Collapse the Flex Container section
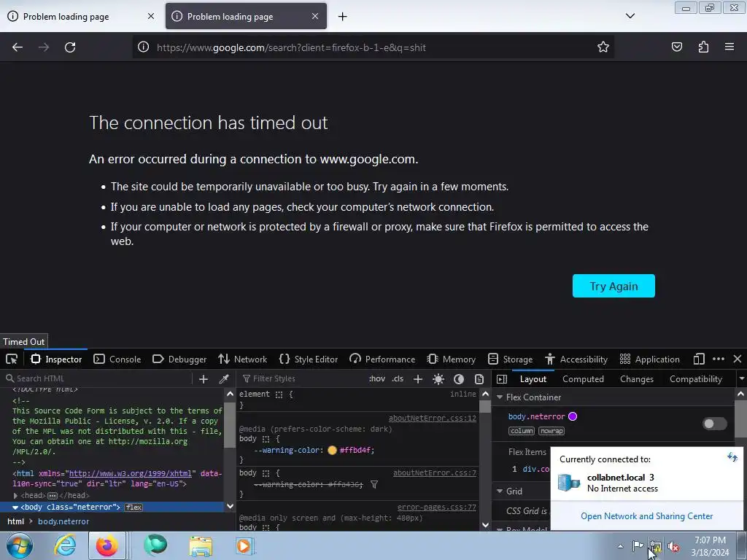The width and height of the screenshot is (747, 560). 500,397
